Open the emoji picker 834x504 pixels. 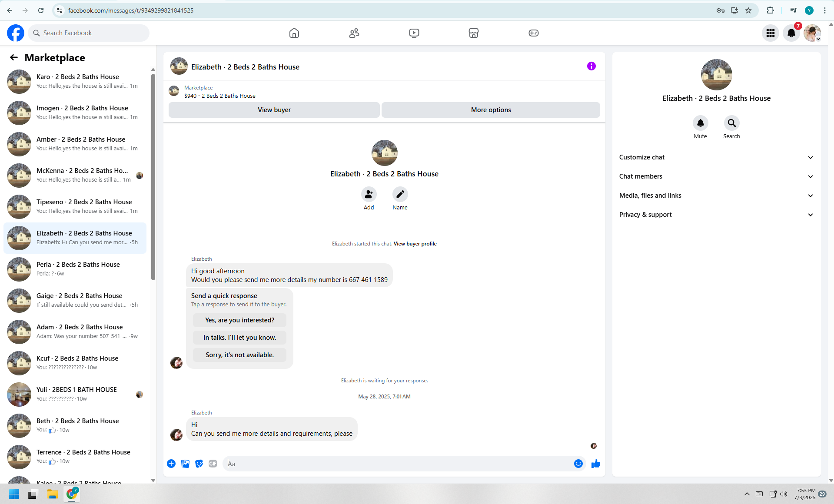coord(578,464)
